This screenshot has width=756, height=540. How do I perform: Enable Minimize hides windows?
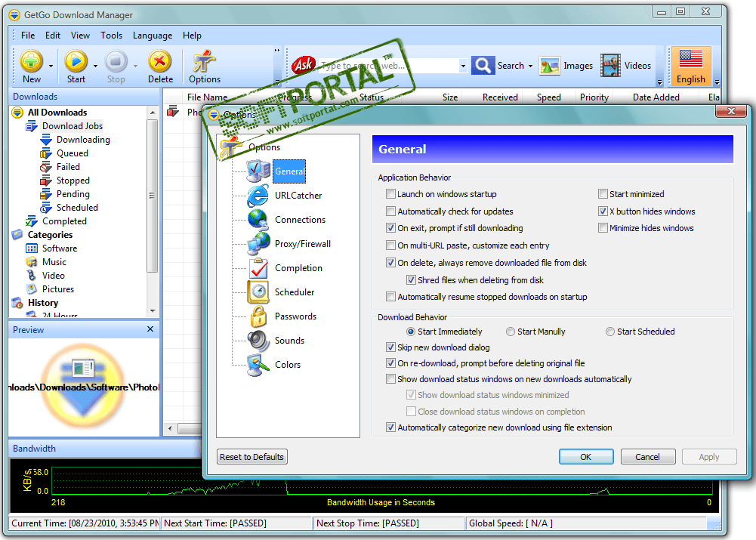pos(603,227)
